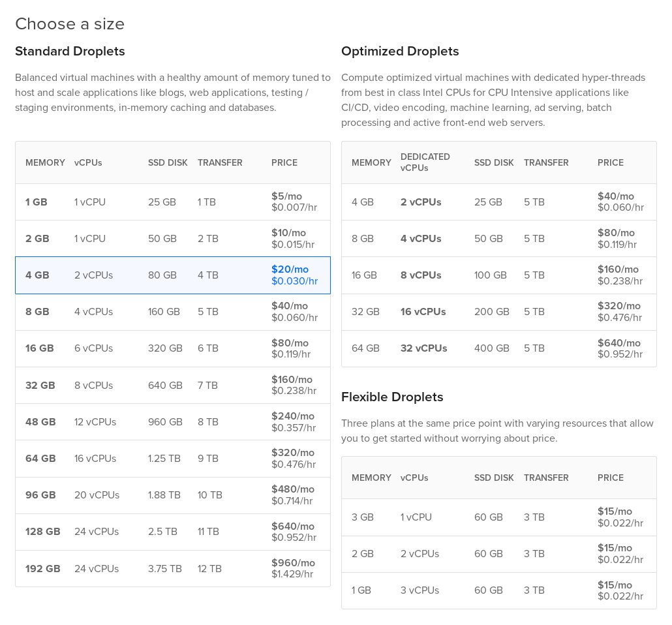Select the 1 GB $5/mo Standard Droplet

173,202
